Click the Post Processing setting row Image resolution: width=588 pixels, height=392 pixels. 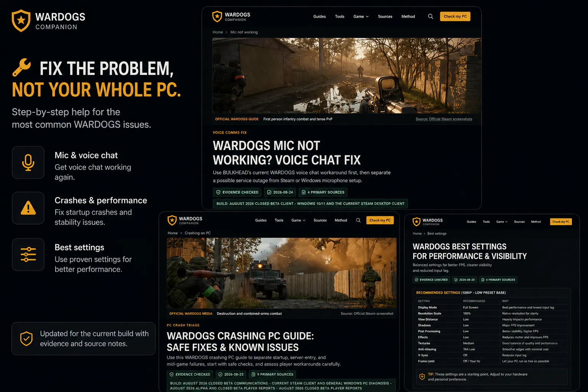click(x=492, y=332)
